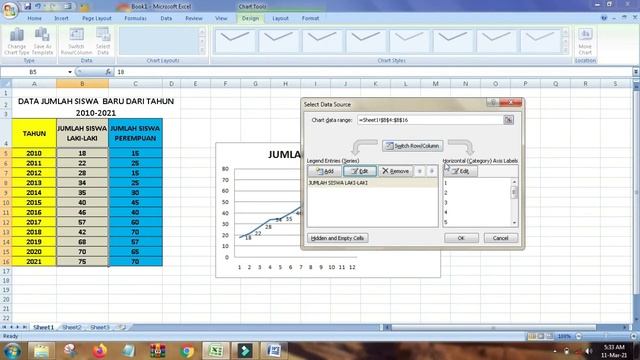
Task: Move series down arrow in dialog
Action: pos(431,171)
